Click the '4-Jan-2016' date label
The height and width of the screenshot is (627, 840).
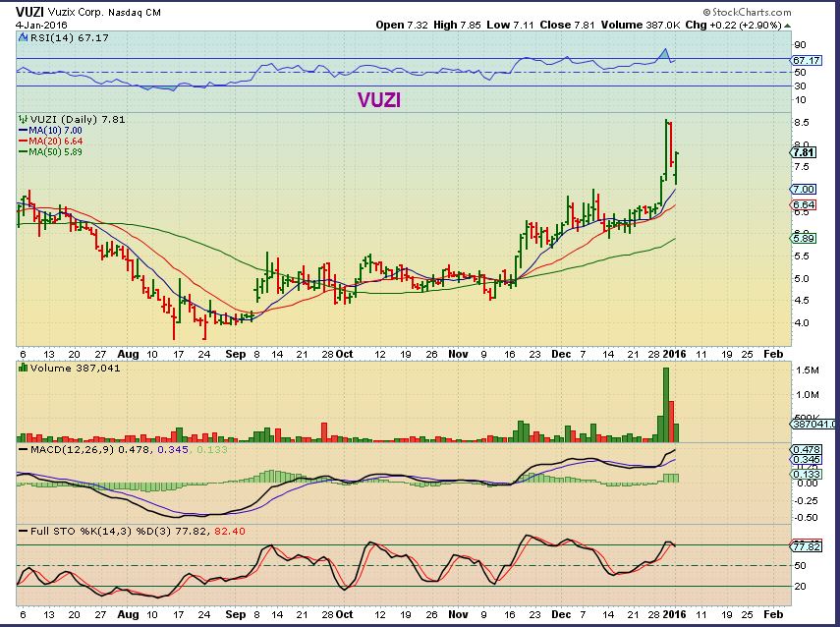pos(41,25)
